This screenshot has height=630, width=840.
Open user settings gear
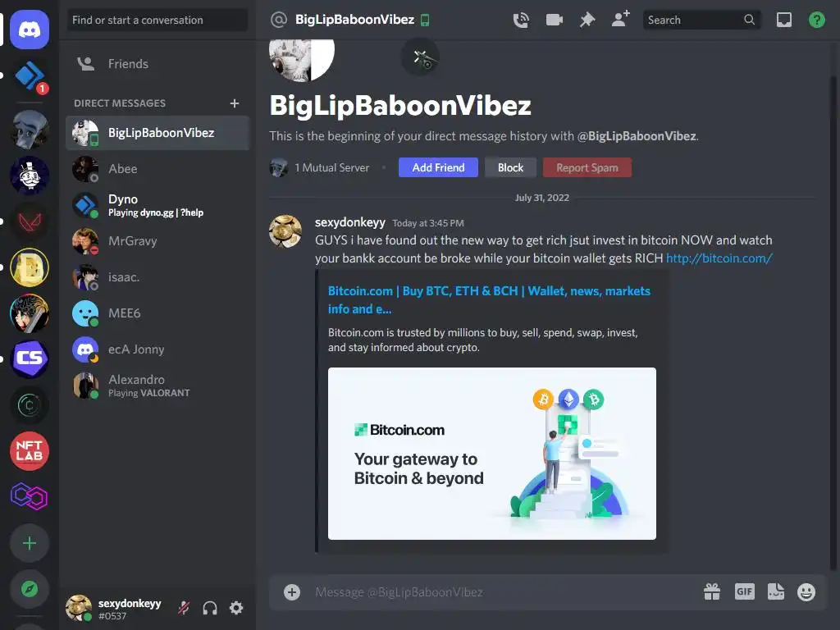[236, 608]
